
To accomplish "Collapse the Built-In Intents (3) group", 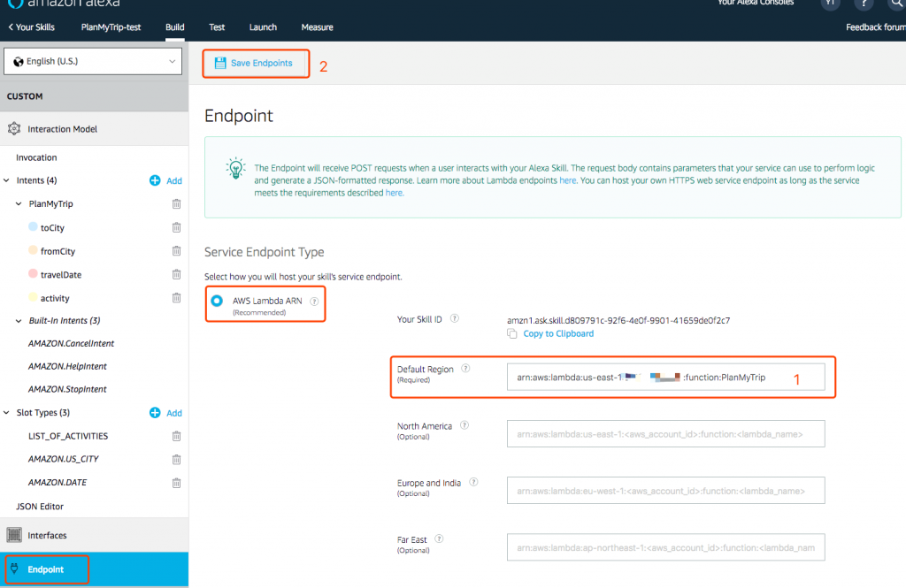I will (x=19, y=321).
